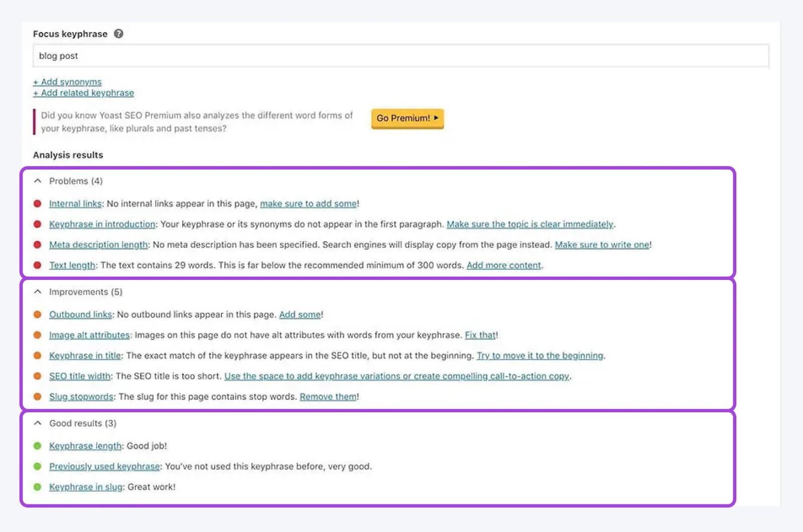
Task: Open the Text length assessment link
Action: (x=72, y=265)
